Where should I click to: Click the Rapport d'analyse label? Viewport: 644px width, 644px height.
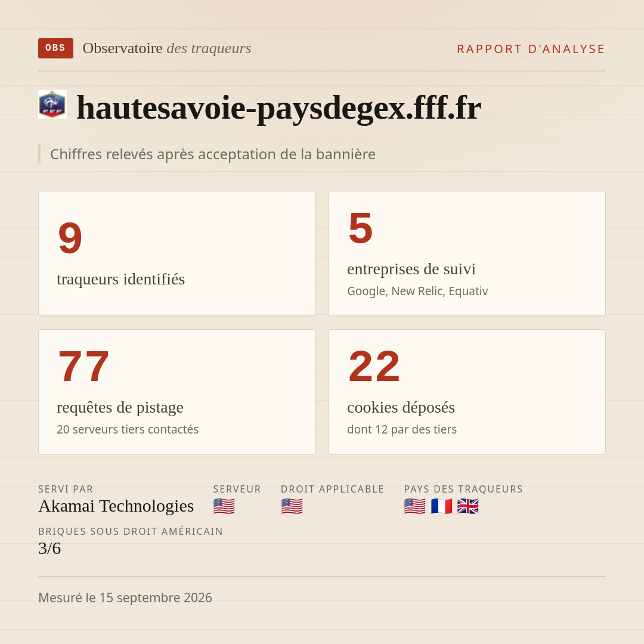[x=531, y=49]
